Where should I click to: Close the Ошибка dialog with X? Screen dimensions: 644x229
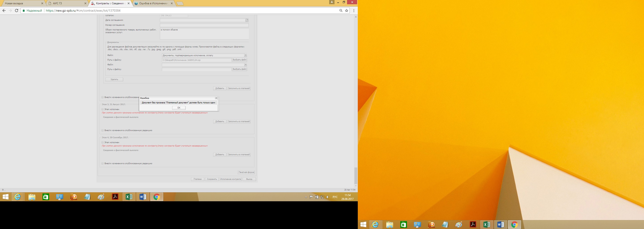216,98
